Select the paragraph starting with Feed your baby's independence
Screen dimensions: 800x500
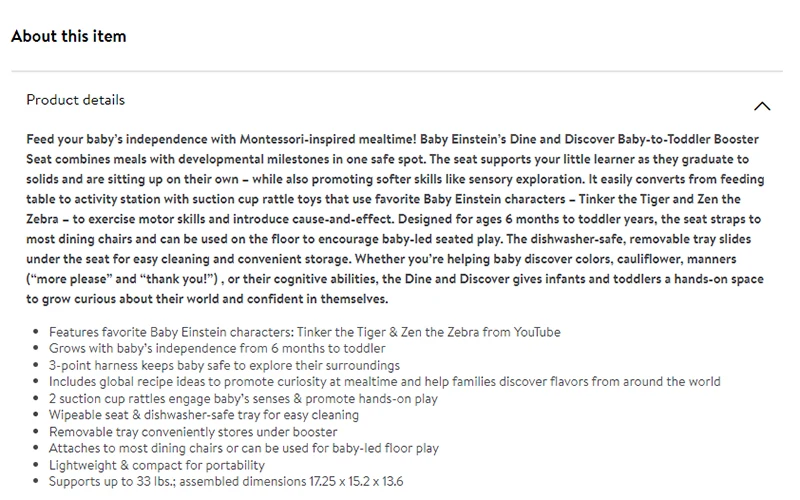(x=395, y=219)
